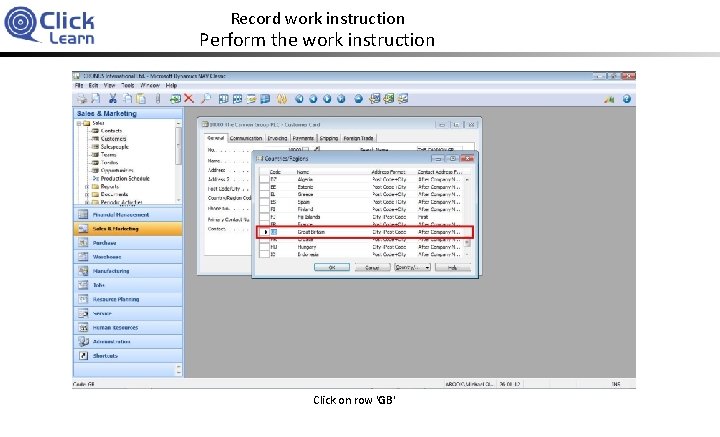Screen dimensions: 720x437
Task: Click the Countries/Regions list vertical scrollbar
Action: point(467,217)
